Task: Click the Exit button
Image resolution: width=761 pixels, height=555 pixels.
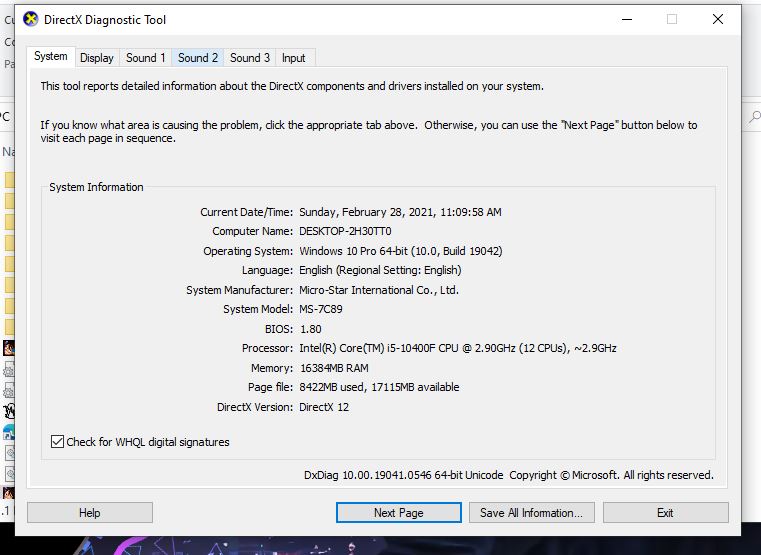Action: pyautogui.click(x=665, y=512)
